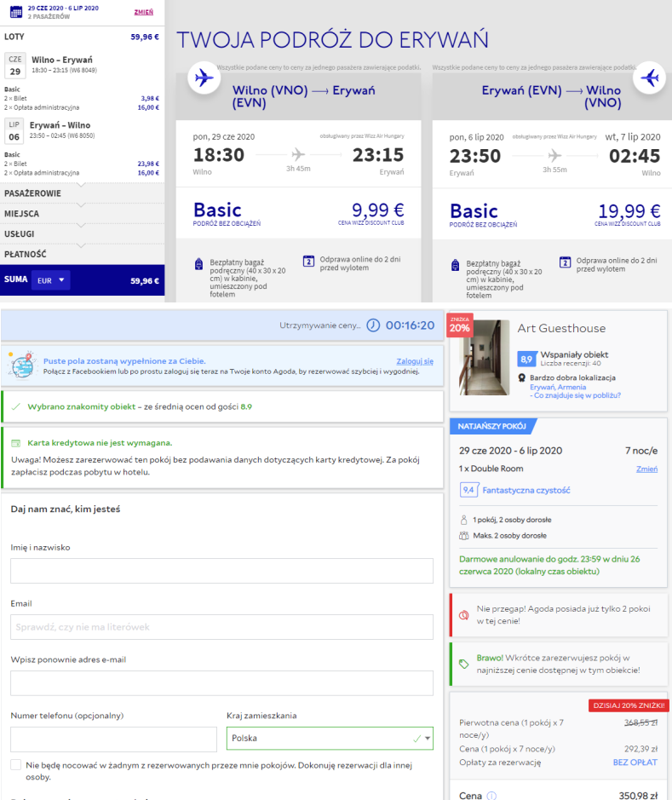
Task: Check the booking for another person checkbox
Action: point(16,765)
